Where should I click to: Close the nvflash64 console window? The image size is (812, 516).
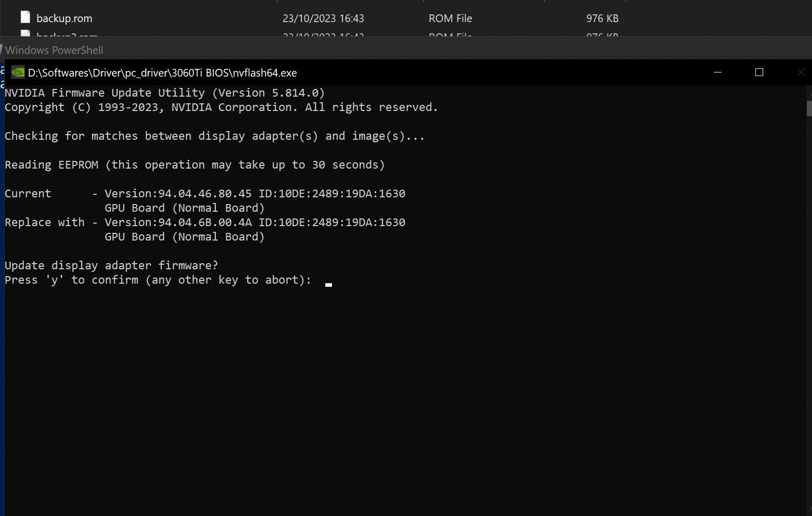pyautogui.click(x=800, y=72)
